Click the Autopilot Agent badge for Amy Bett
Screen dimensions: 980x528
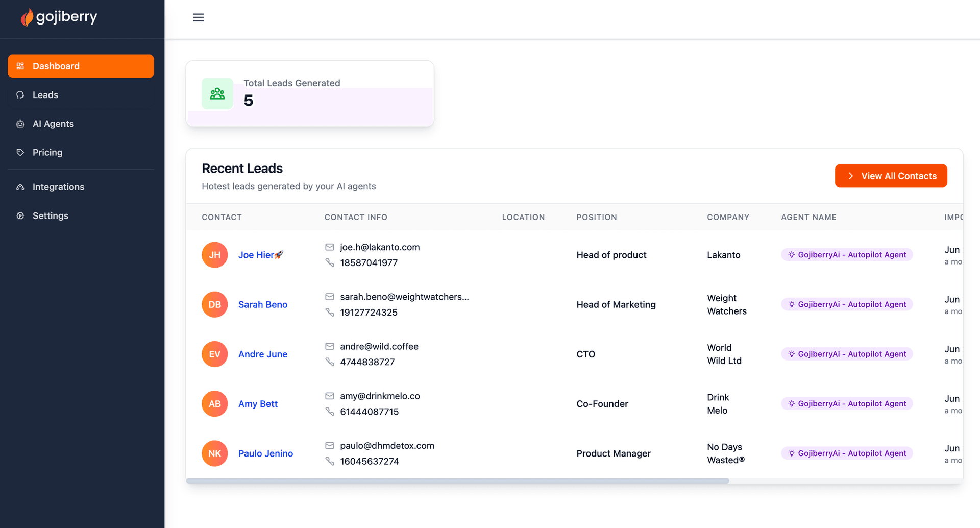click(x=847, y=403)
